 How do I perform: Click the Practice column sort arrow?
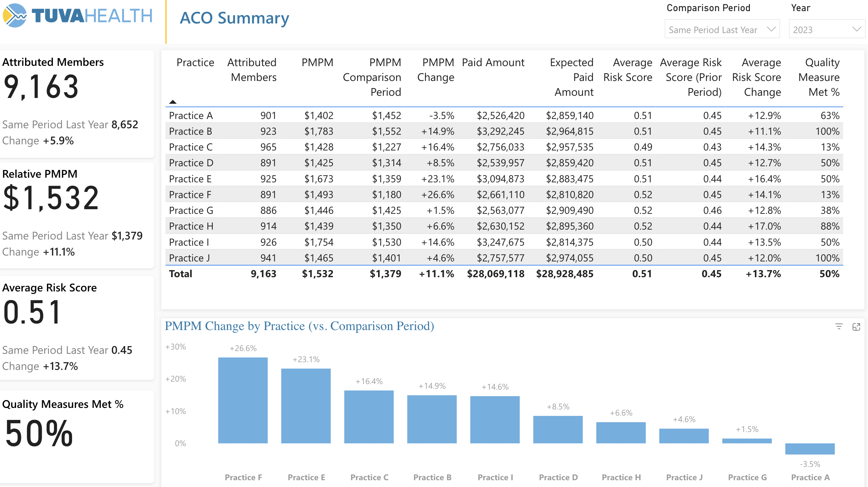click(172, 102)
